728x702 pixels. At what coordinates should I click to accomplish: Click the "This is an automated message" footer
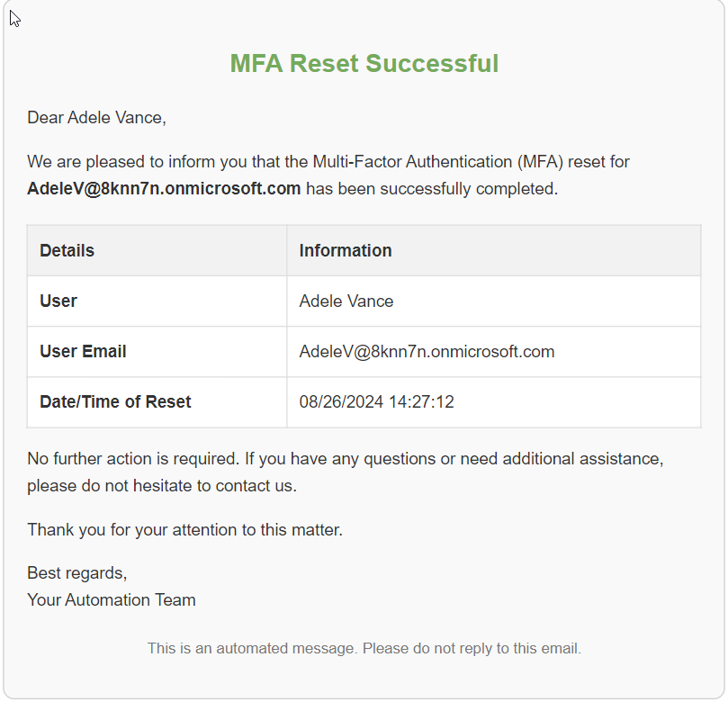(x=364, y=648)
